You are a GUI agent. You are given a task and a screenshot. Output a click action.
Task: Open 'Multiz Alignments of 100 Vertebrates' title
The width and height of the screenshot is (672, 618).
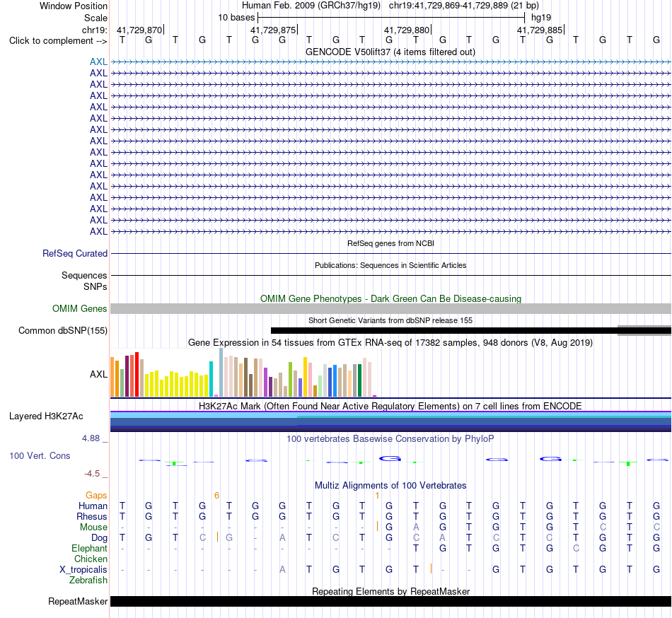point(390,485)
